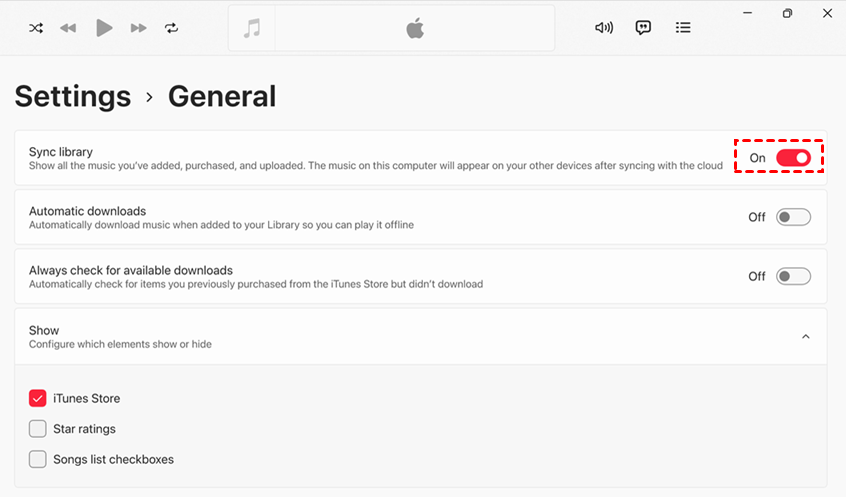Image resolution: width=846 pixels, height=497 pixels.
Task: Enable the Automatic downloads switch
Action: coord(793,217)
